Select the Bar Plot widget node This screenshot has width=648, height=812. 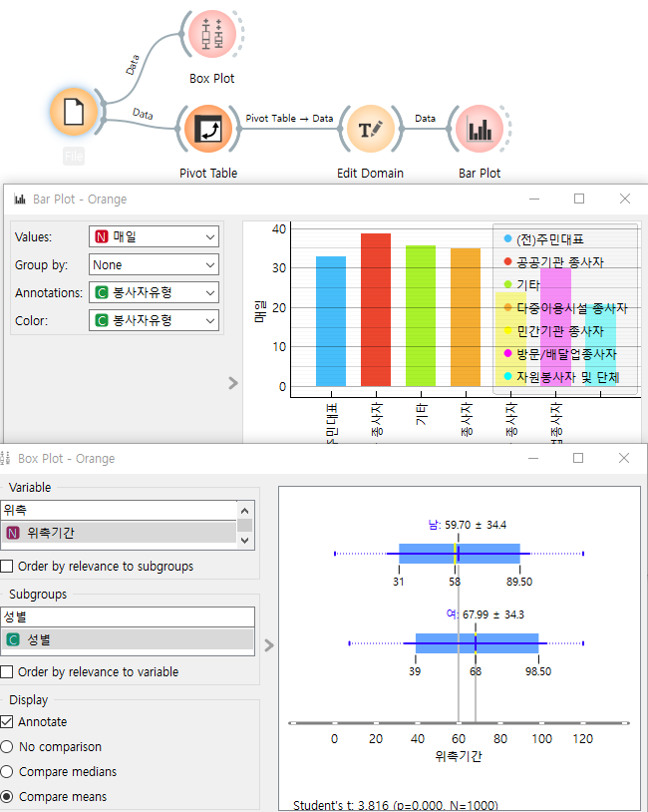(480, 130)
